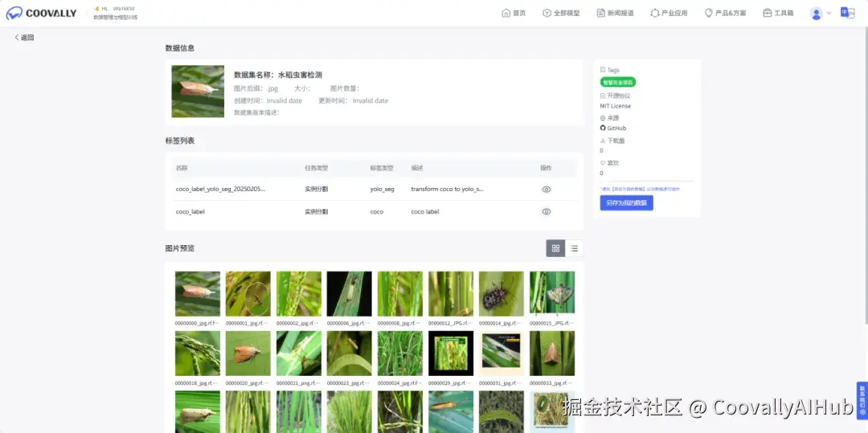The width and height of the screenshot is (868, 433).
Task: Open thumbnail 00000029_jpg
Action: point(451,353)
